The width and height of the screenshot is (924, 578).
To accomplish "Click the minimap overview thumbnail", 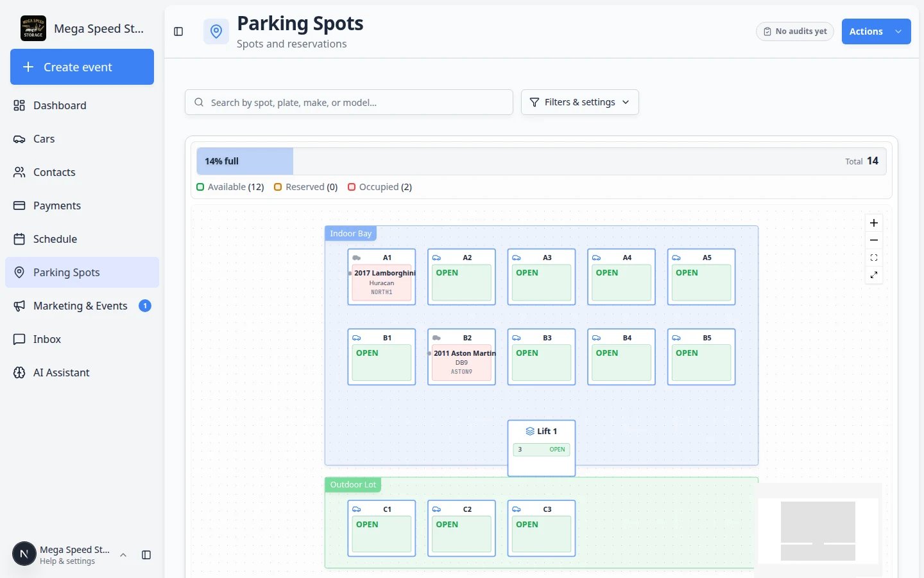I will click(x=818, y=531).
